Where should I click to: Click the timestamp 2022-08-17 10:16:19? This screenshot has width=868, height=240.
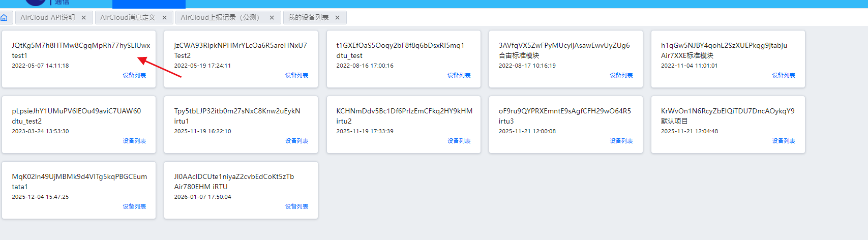click(527, 66)
